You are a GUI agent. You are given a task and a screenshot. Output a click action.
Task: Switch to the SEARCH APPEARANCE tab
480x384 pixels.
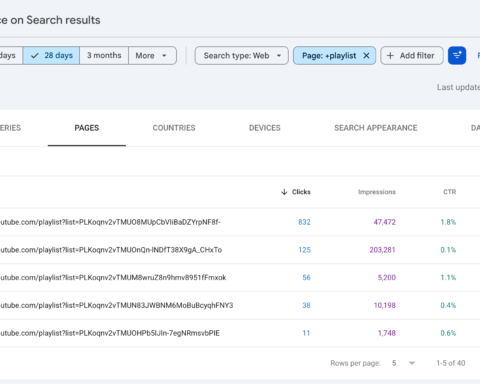click(376, 128)
